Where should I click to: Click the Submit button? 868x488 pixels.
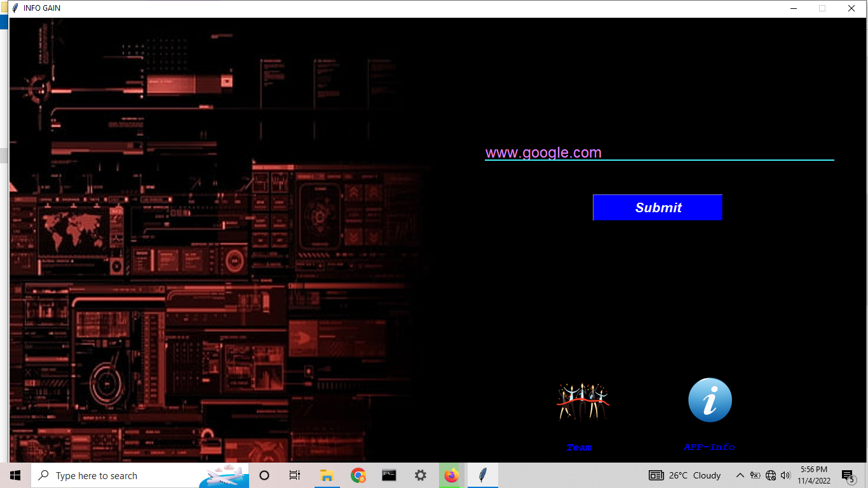click(x=658, y=208)
